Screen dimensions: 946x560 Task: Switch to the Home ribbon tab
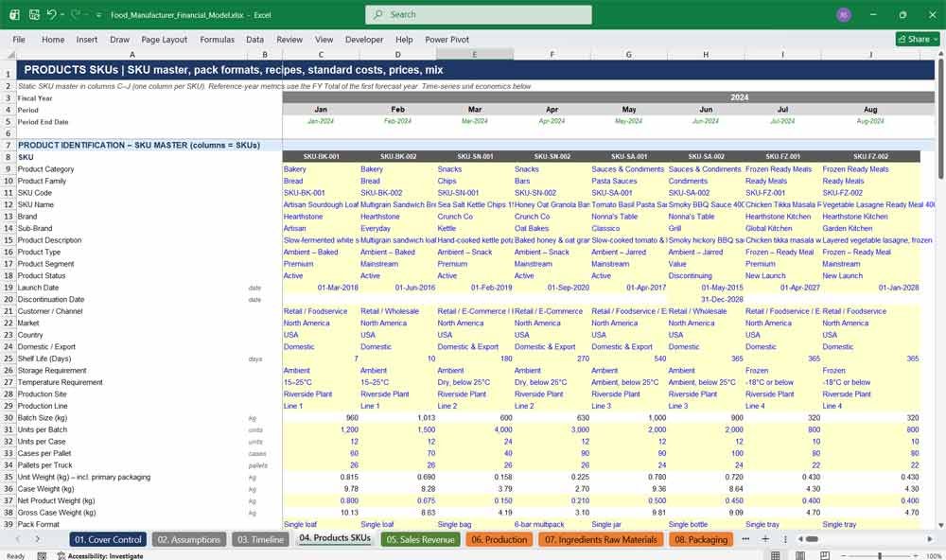point(53,39)
